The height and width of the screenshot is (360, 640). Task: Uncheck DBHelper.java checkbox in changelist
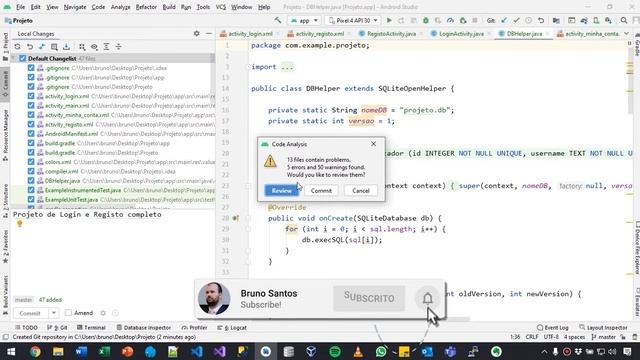pos(31,181)
